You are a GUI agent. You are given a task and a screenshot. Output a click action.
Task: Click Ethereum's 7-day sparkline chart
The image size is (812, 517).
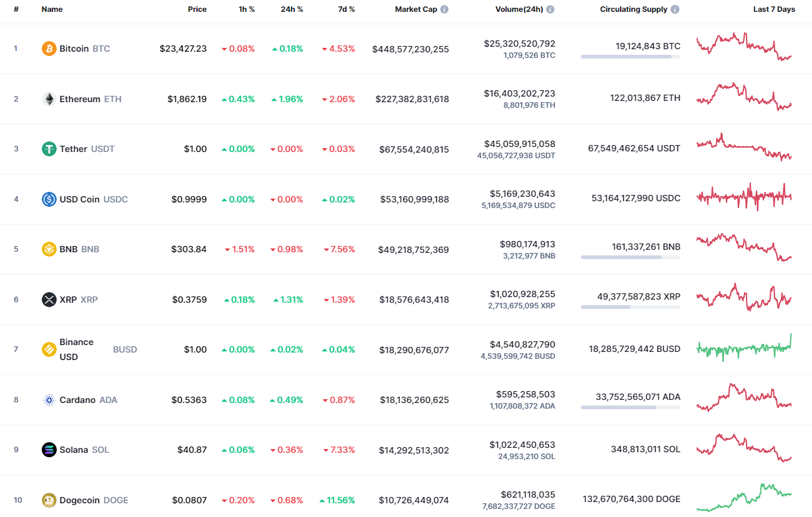click(x=743, y=98)
